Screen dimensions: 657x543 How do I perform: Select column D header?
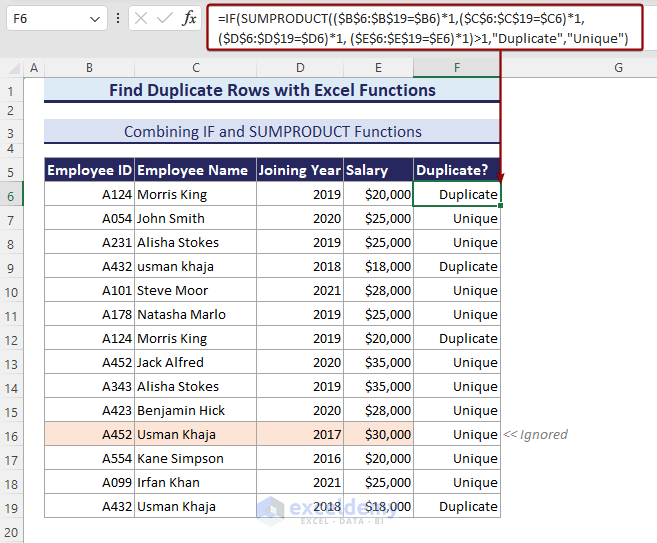(x=299, y=68)
